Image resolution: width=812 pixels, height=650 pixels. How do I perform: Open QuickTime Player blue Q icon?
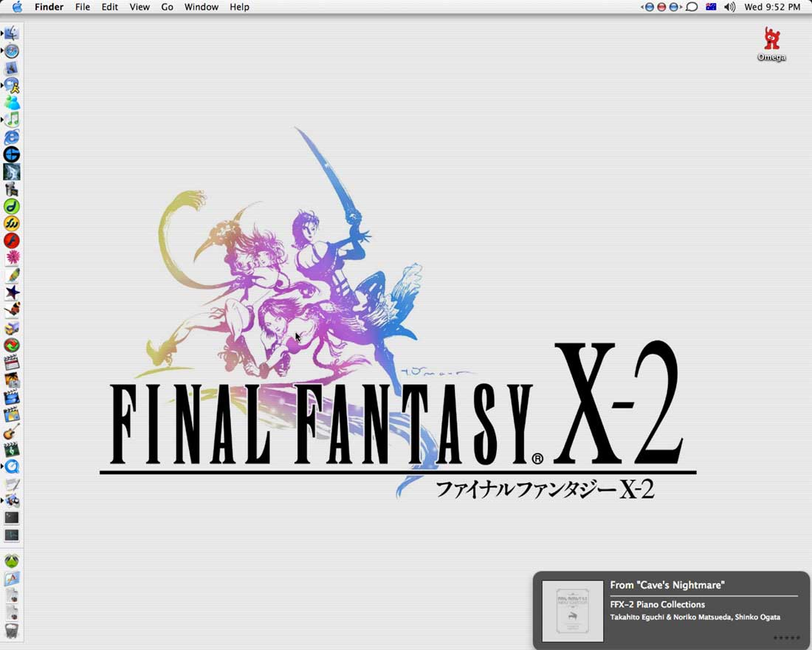pos(11,467)
